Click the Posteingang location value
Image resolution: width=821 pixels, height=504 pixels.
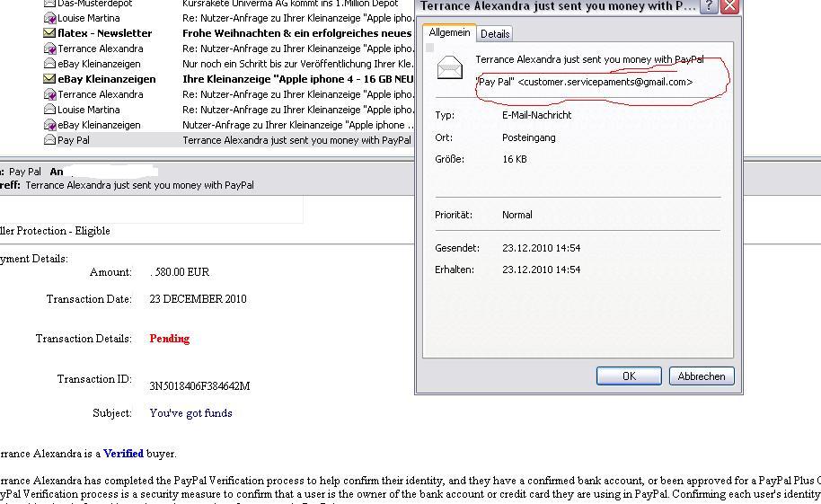pos(529,137)
